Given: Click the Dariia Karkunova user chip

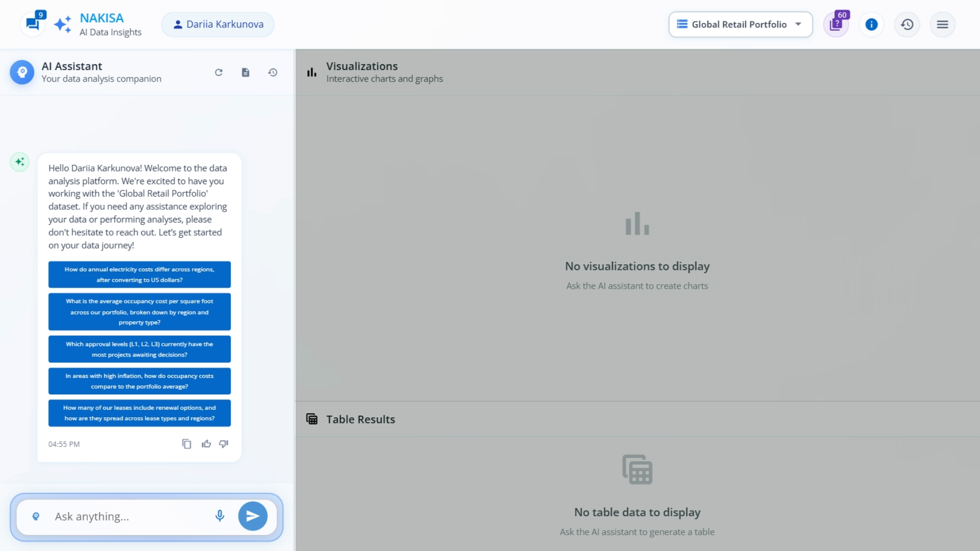Looking at the screenshot, I should (218, 24).
